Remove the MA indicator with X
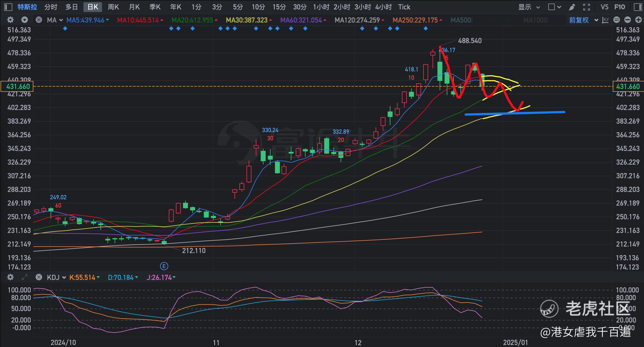Image resolution: width=644 pixels, height=347 pixels. tap(39, 20)
